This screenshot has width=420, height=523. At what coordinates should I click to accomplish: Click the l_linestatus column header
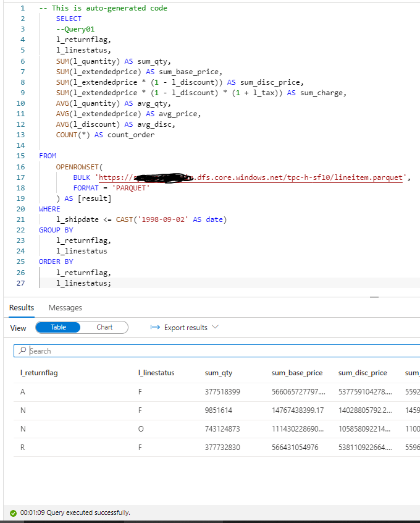156,373
